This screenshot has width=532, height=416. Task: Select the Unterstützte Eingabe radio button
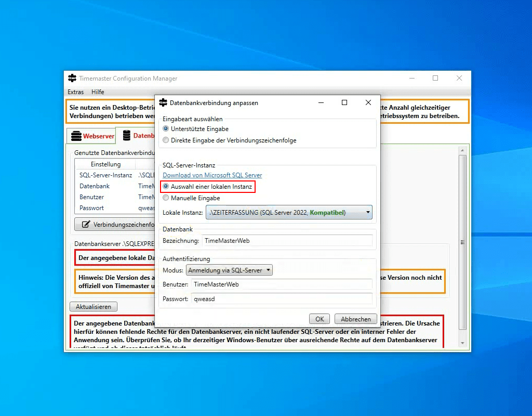[x=166, y=129]
